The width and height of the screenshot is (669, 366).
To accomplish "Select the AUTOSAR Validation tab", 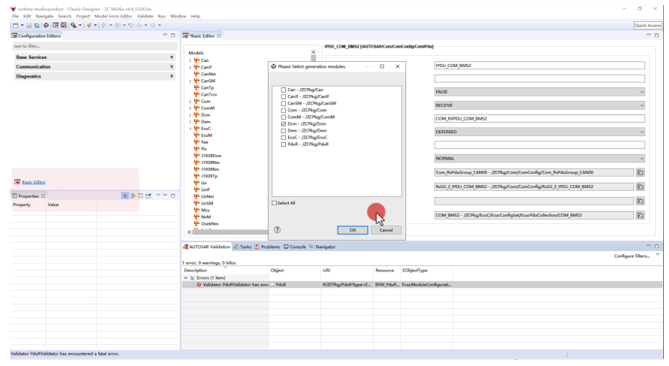I will click(207, 247).
